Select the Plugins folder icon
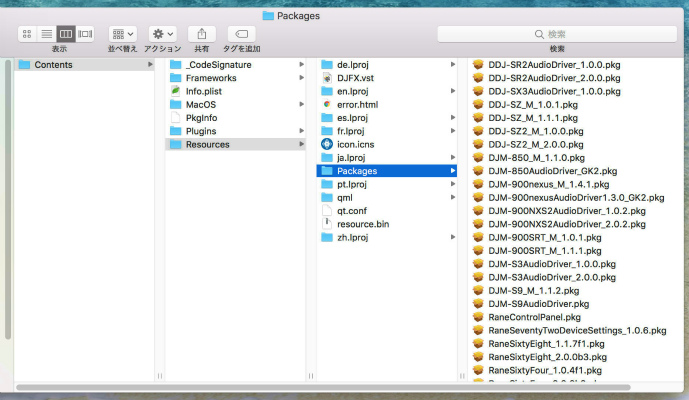This screenshot has height=400, width=689. pos(176,131)
